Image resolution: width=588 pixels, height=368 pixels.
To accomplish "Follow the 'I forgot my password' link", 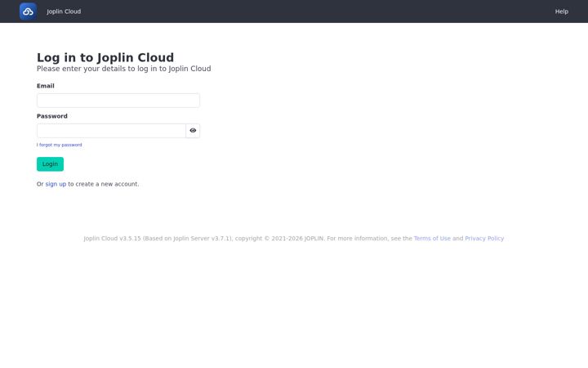I will point(60,145).
